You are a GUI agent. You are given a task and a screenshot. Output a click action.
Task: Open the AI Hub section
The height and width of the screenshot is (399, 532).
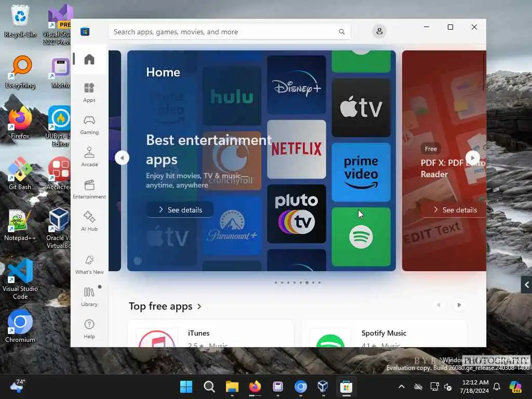point(89,221)
